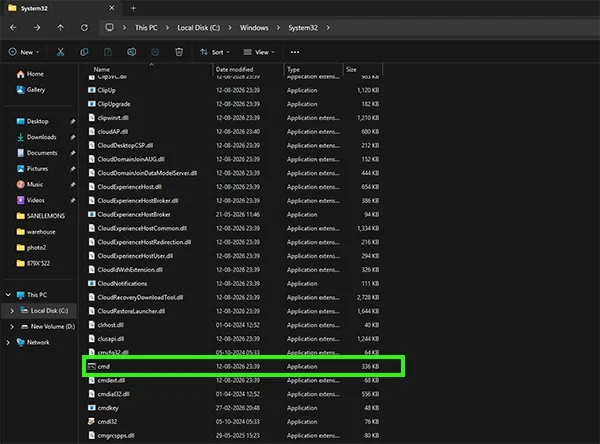
Task: Unpin Desktop using its pin icon
Action: click(x=72, y=121)
